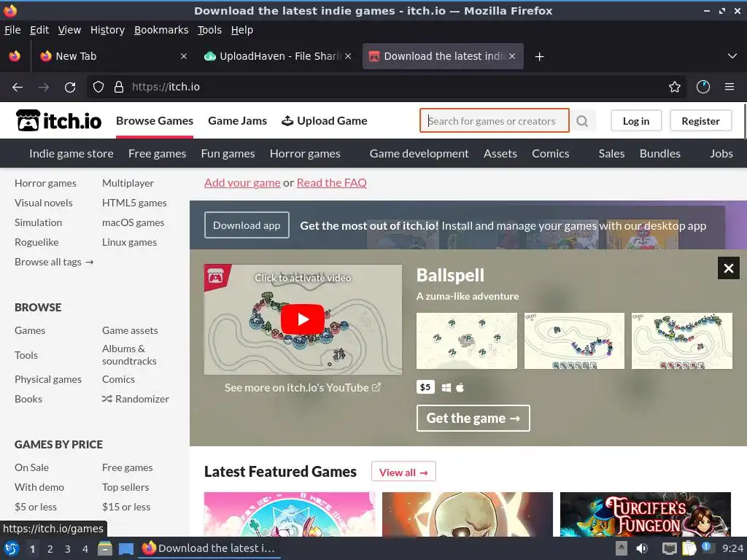Reload the current page
This screenshot has height=560, width=747.
[x=70, y=87]
